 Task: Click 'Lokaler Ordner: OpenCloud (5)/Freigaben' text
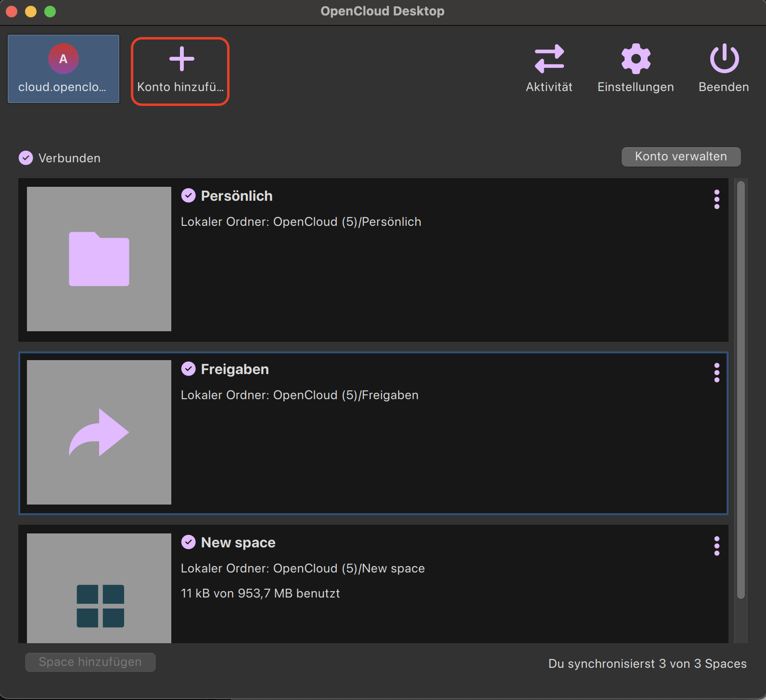(300, 395)
